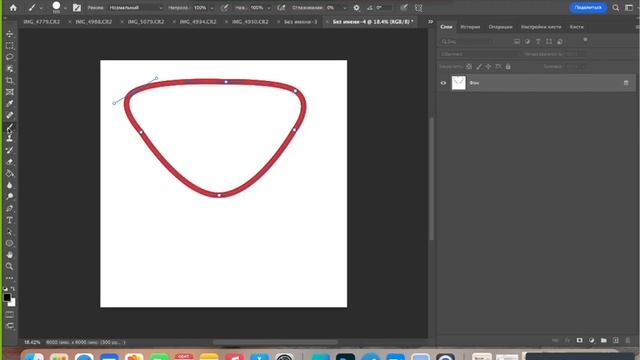Click the Home icon in options bar

tap(13, 7)
